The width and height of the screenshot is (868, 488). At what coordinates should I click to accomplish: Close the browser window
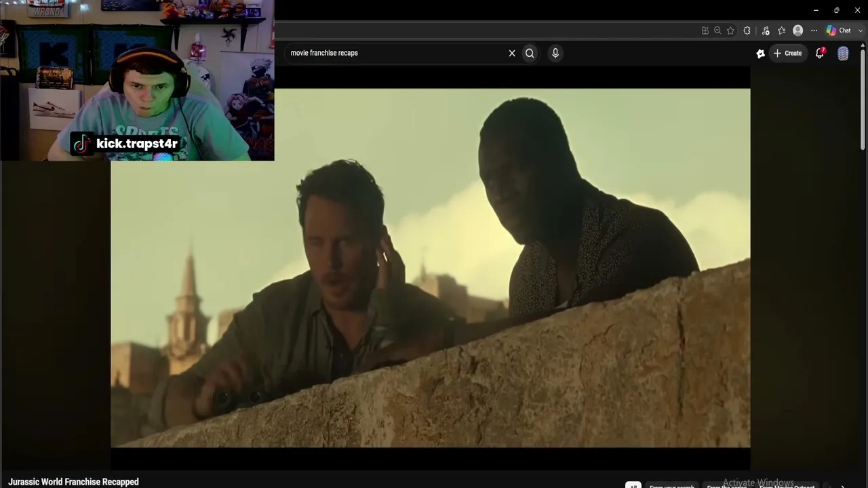pos(857,10)
